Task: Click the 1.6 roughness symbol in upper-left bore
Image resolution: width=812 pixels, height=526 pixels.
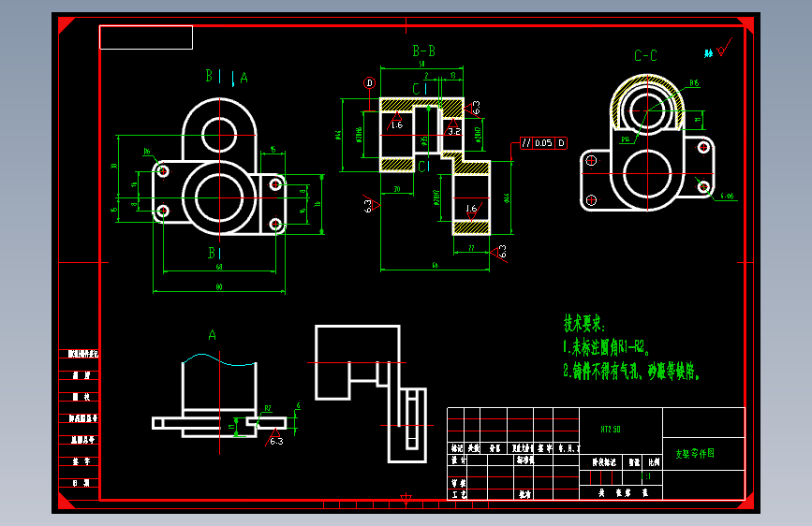Action: pyautogui.click(x=395, y=122)
